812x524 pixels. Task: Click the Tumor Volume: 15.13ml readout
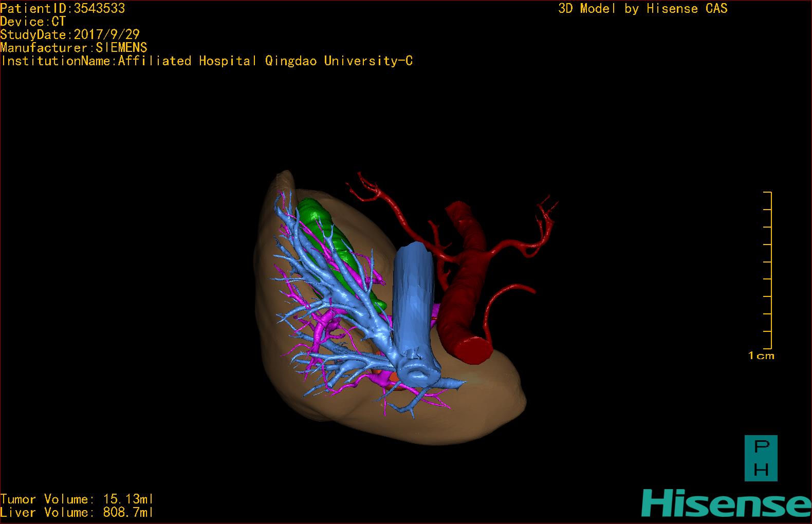(x=77, y=499)
